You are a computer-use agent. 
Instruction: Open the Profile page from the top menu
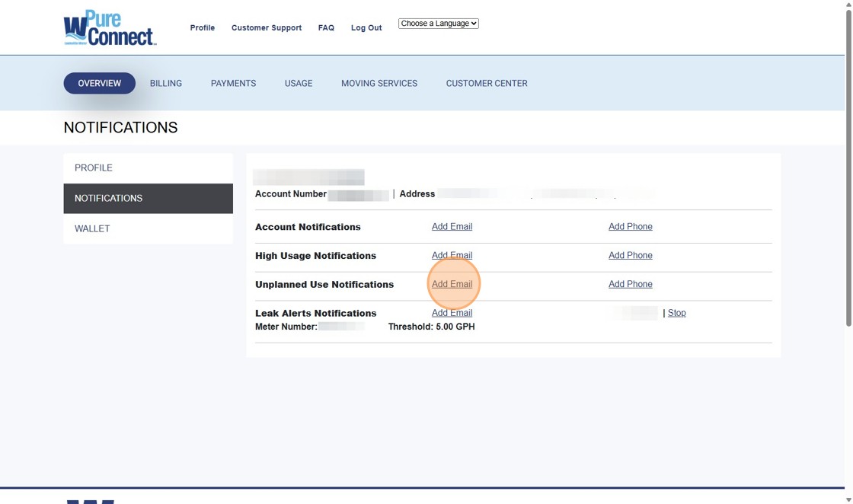(202, 27)
